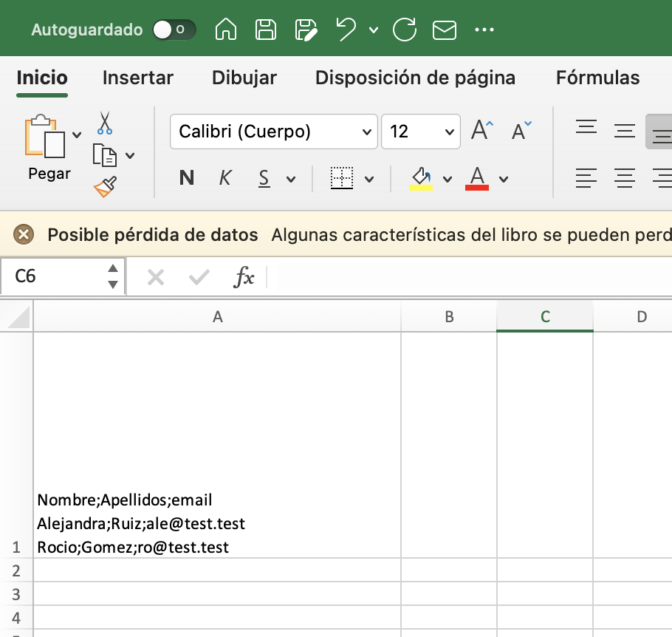
Task: Click the Increase font size icon
Action: click(482, 130)
